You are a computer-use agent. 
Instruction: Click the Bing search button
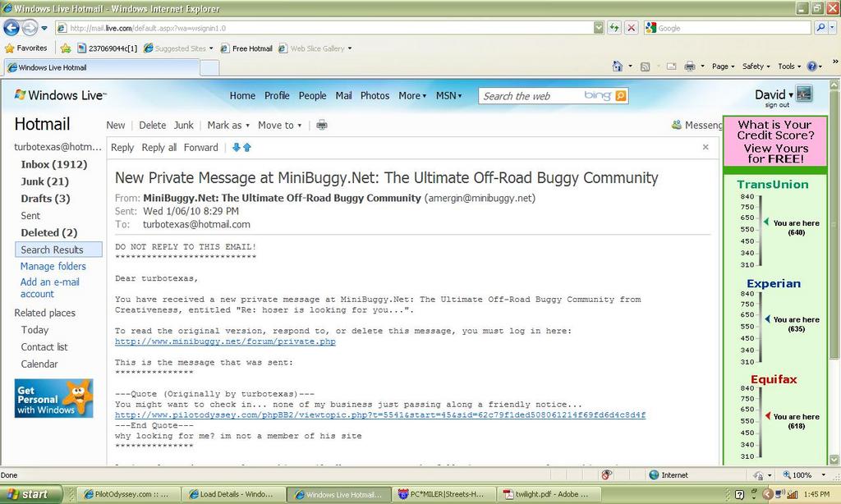(621, 96)
